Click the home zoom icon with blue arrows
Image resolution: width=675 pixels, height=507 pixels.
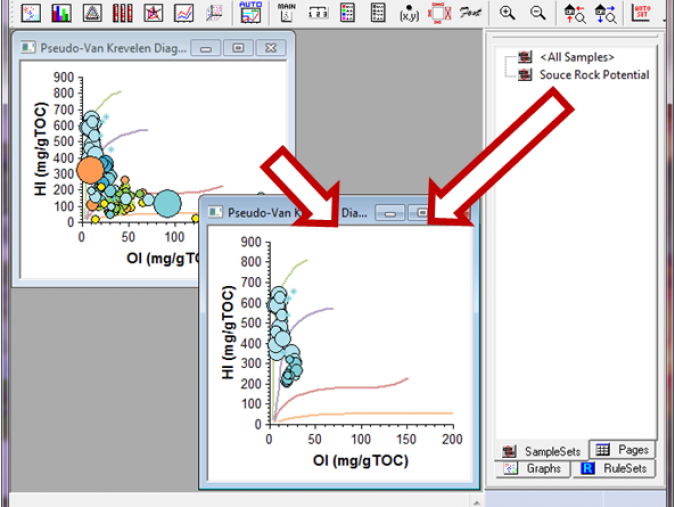(605, 13)
